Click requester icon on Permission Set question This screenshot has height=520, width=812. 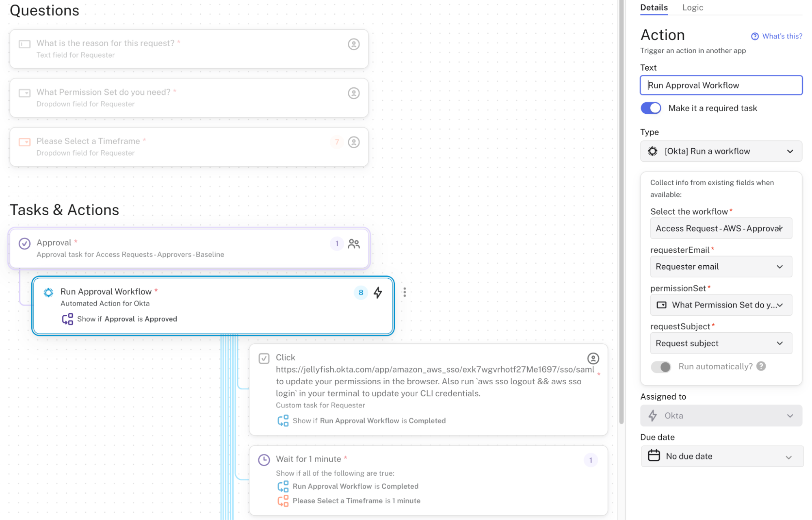tap(354, 93)
